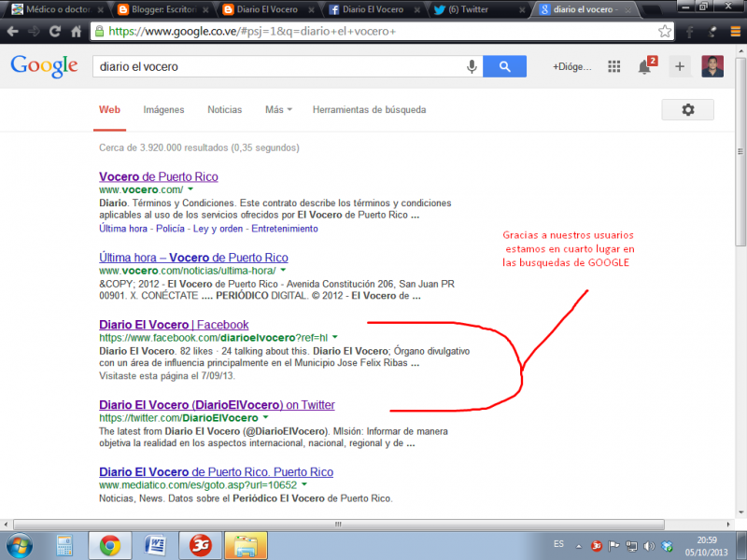747x560 pixels.
Task: Open the browser home page icon
Action: [77, 32]
